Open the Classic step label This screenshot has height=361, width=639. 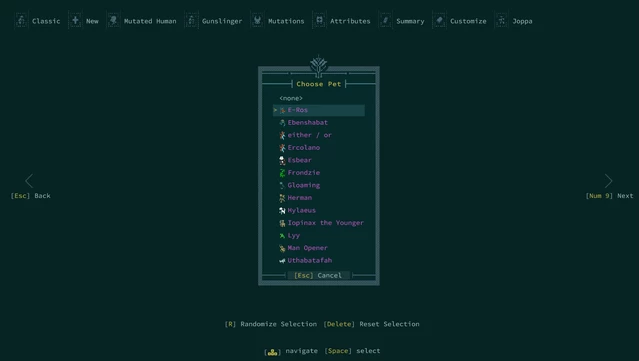point(46,21)
